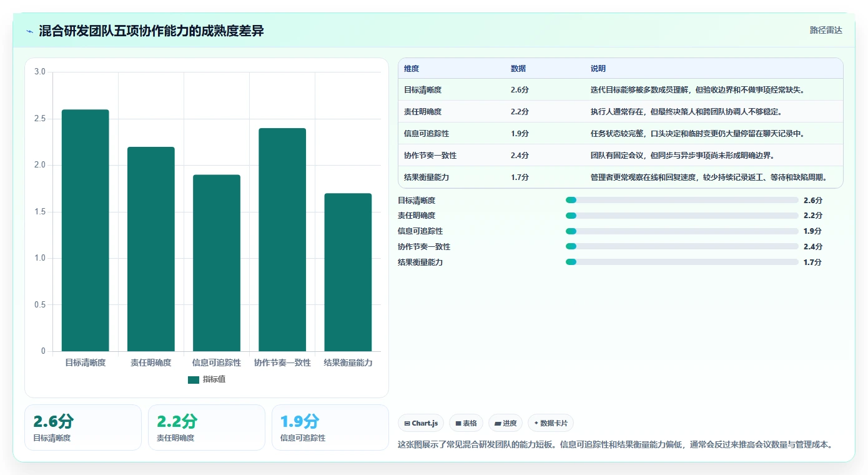This screenshot has width=868, height=475.
Task: Click the 1.7分 value beside the progress bar
Action: point(813,262)
